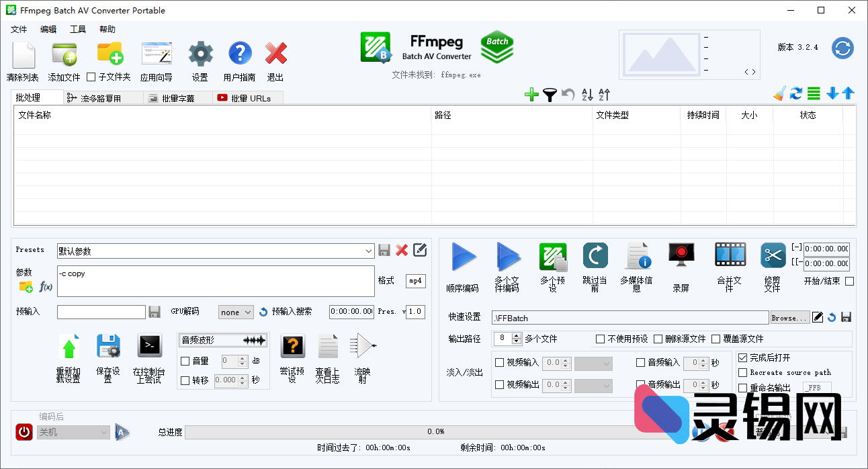Click the filter funnel icon above list
Screen dimensions: 868x469
(550, 95)
